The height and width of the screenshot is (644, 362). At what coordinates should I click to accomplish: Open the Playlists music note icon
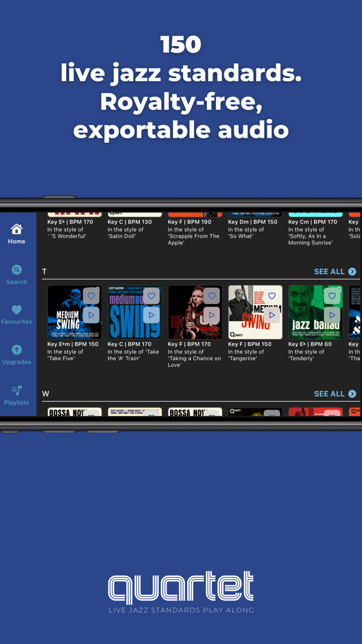click(x=17, y=390)
